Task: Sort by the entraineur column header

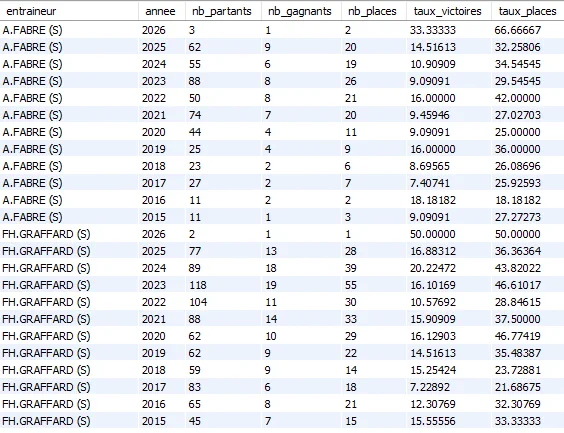Action: pos(69,11)
